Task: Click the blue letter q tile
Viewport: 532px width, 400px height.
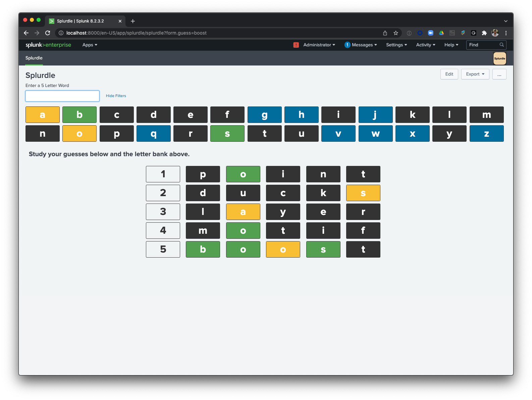Action: tap(154, 134)
